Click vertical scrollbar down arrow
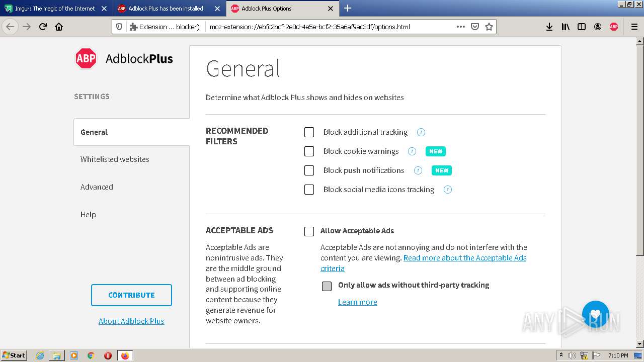Viewport: 644px width, 362px height. 640,344
